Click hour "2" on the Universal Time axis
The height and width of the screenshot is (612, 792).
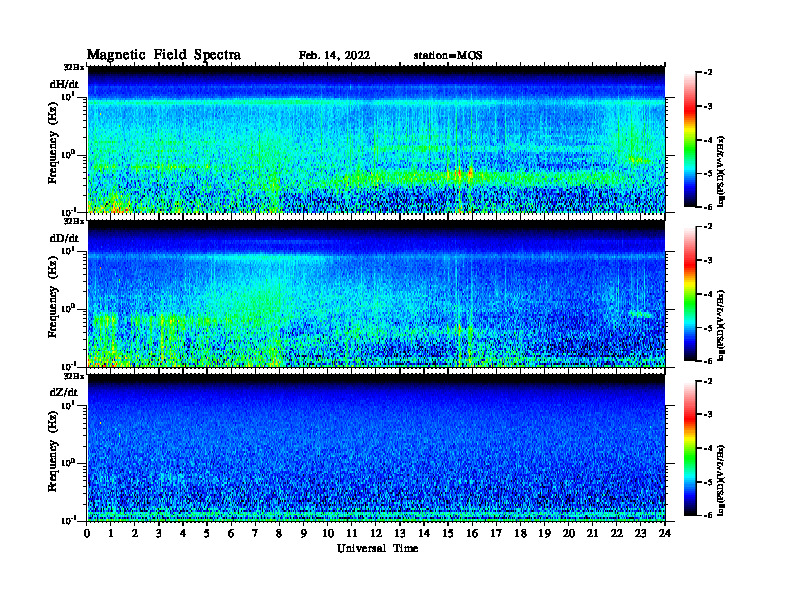(135, 534)
